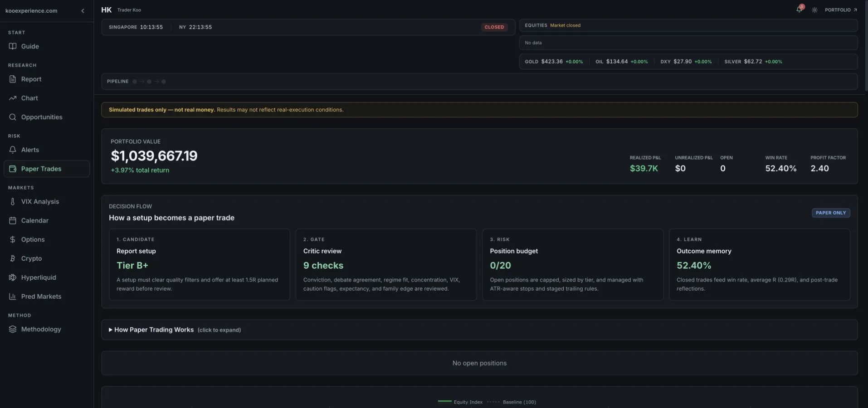Click the Report document icon
Viewport: 868px width, 408px height.
point(13,79)
